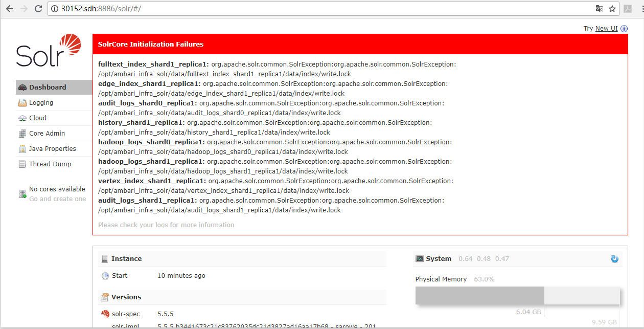Click the PDF extension icon

627,9
